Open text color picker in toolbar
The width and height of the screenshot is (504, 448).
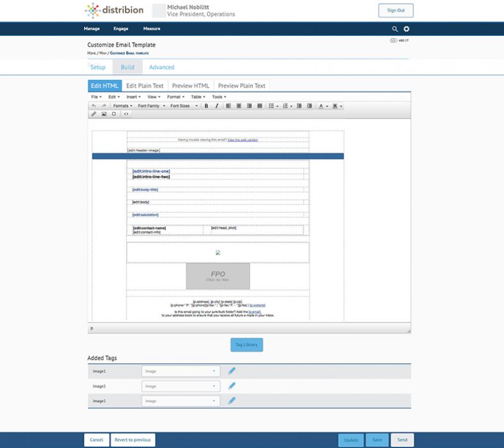[x=323, y=106]
